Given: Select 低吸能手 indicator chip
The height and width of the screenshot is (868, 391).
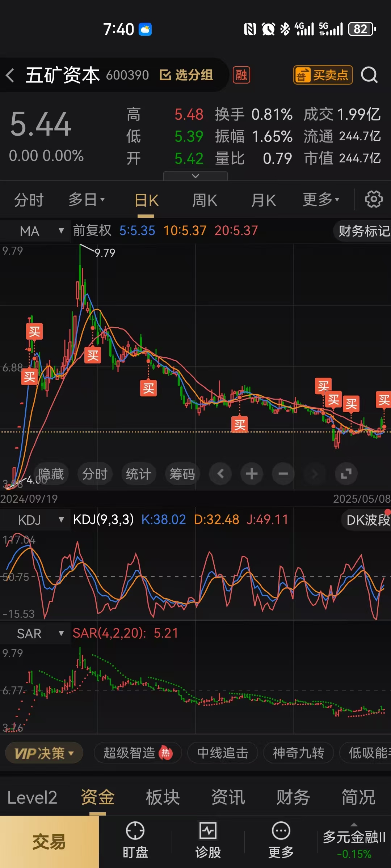Looking at the screenshot, I should click(x=366, y=753).
